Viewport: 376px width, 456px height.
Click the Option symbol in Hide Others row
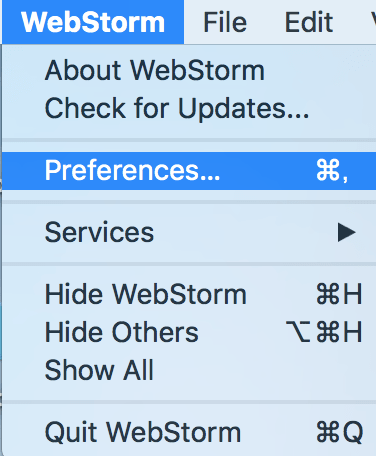(x=298, y=332)
